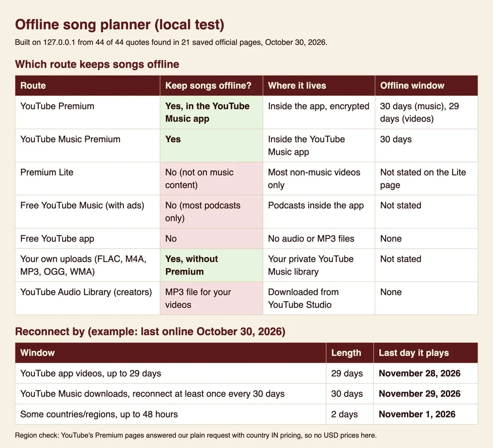Click the 'November 28, 2026' date cell
The height and width of the screenshot is (448, 493).
click(426, 373)
